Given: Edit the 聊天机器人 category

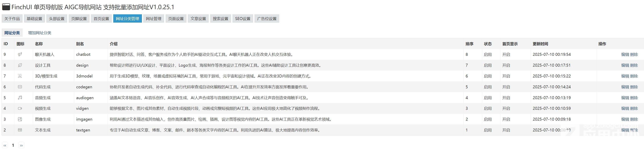Looking at the screenshot, I should pyautogui.click(x=625, y=54).
